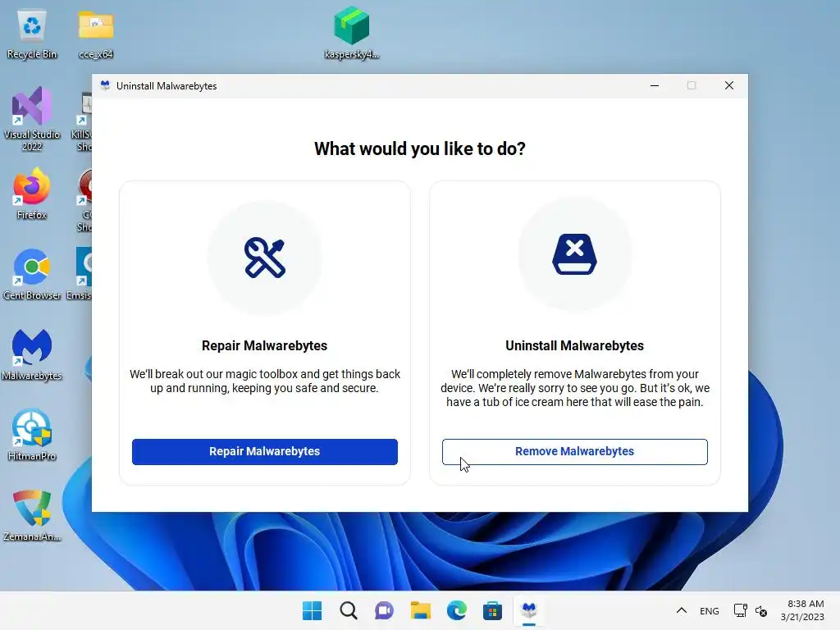
Task: Click the "tub of ice cream" uninstall description
Action: 574,388
